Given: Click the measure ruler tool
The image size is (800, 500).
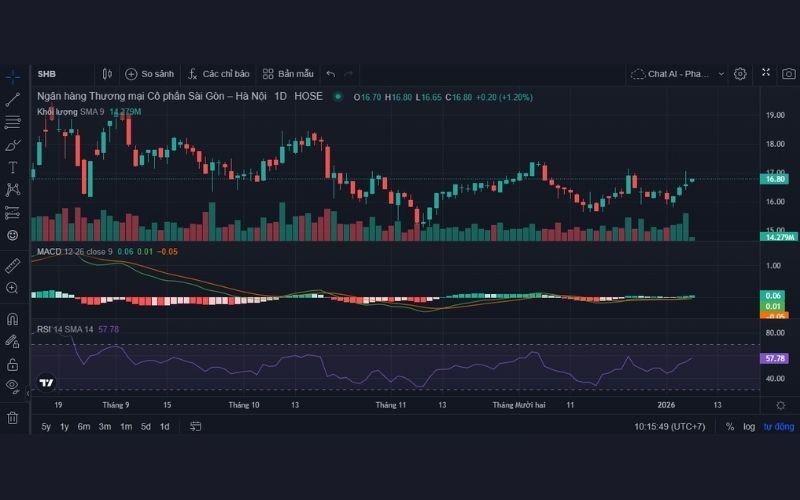Looking at the screenshot, I should [x=13, y=266].
